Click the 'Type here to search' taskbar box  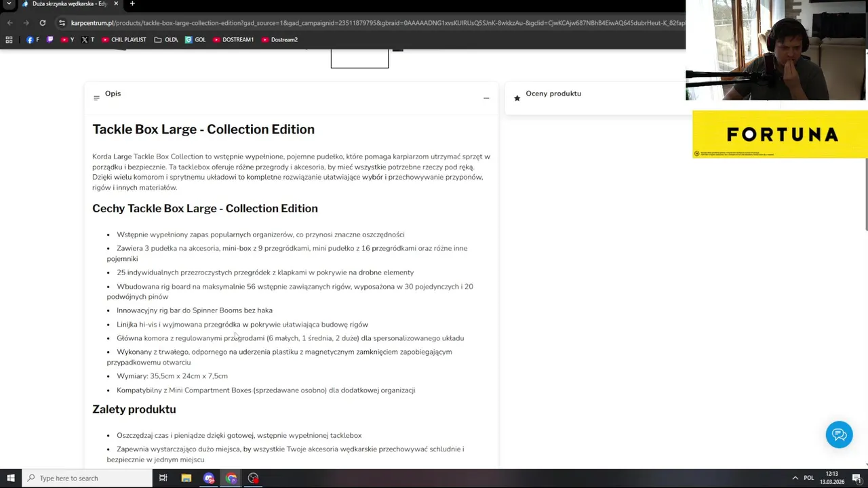tap(87, 478)
